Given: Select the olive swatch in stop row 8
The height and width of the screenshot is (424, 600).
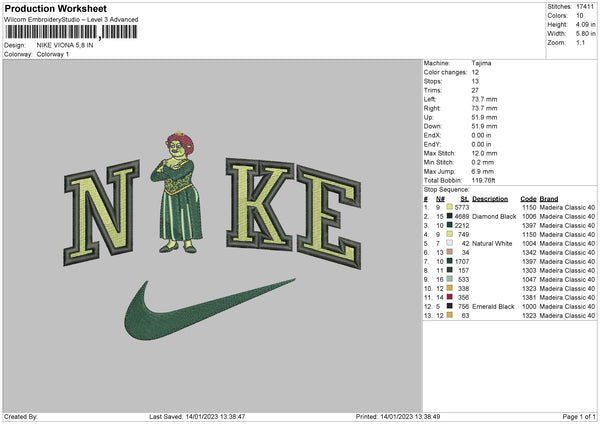Looking at the screenshot, I should click(x=450, y=270).
